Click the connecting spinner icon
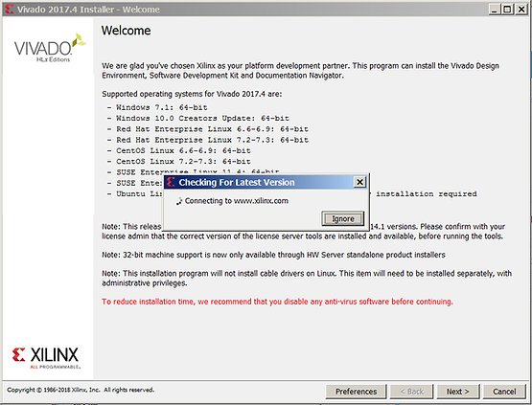532x405 pixels. click(x=179, y=201)
